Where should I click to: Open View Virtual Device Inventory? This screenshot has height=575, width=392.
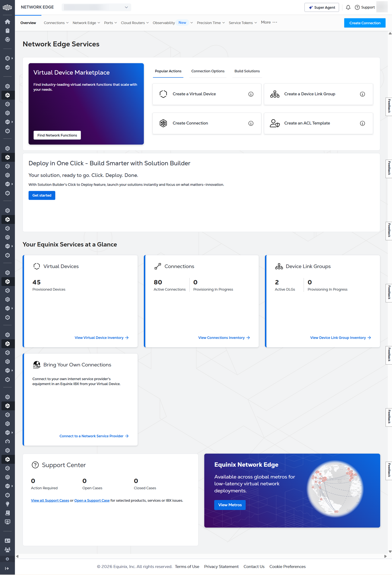coord(102,338)
